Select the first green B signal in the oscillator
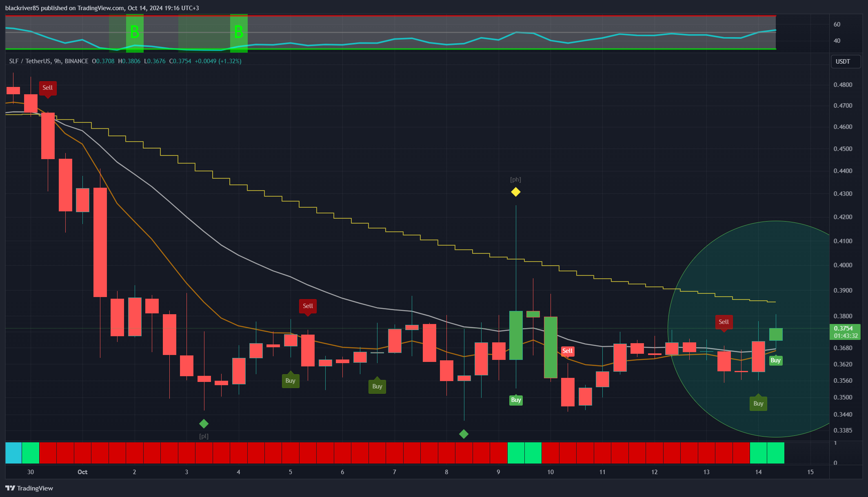The height and width of the screenshot is (497, 868). (x=135, y=32)
